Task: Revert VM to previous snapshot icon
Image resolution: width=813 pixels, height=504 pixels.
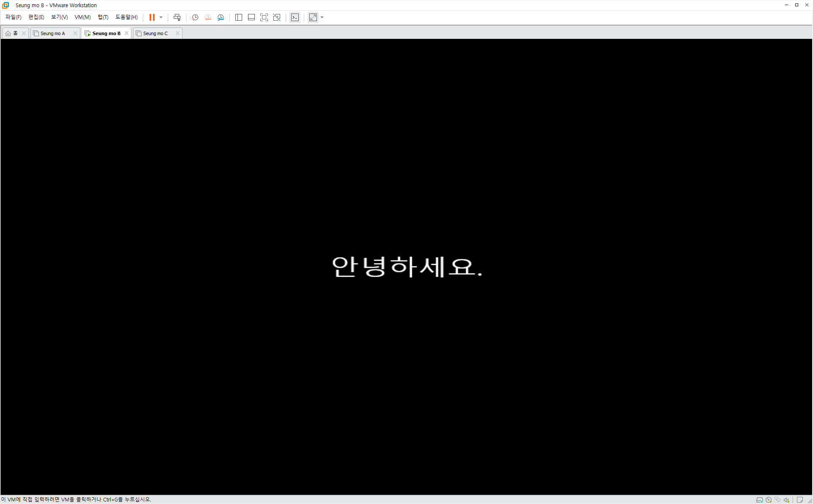Action: tap(208, 17)
